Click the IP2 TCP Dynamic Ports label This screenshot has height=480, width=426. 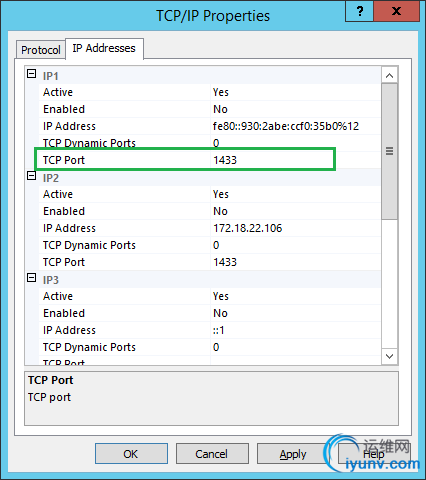pos(89,245)
